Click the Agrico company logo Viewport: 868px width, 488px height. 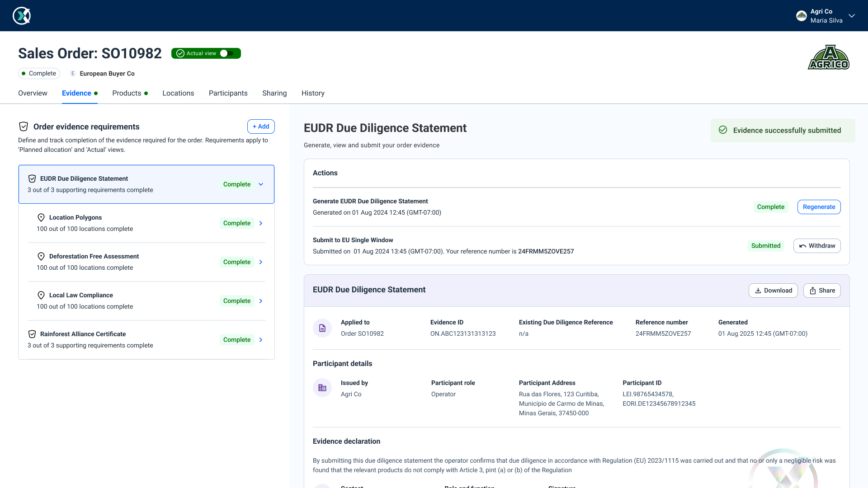pos(829,57)
